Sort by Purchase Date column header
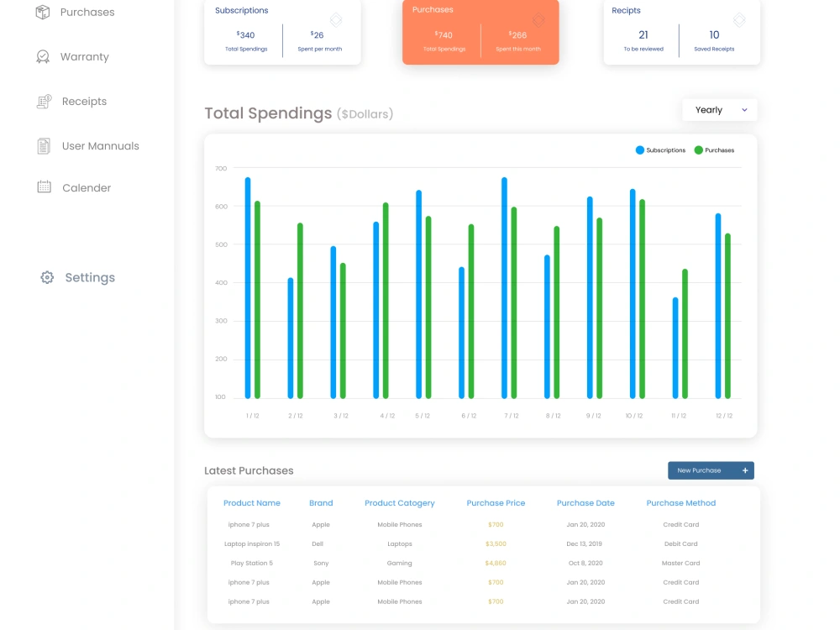The width and height of the screenshot is (840, 630). pos(585,503)
